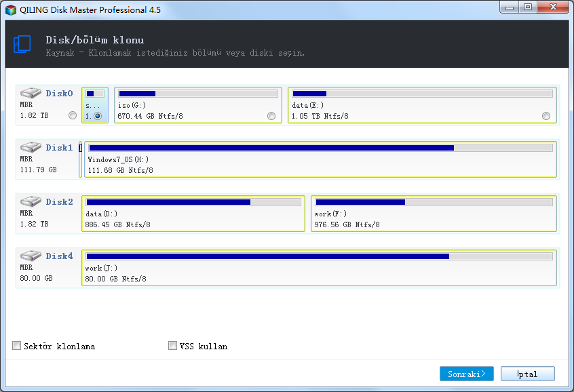The image size is (574, 392).
Task: Click the 'Windows7_OS (H:)' partition name
Action: pyautogui.click(x=118, y=159)
